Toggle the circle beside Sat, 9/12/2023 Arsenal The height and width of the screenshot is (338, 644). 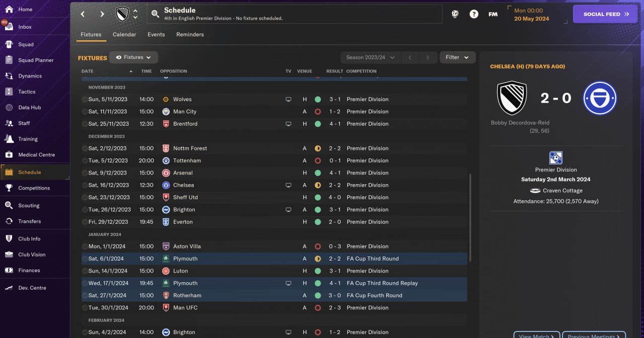point(85,173)
